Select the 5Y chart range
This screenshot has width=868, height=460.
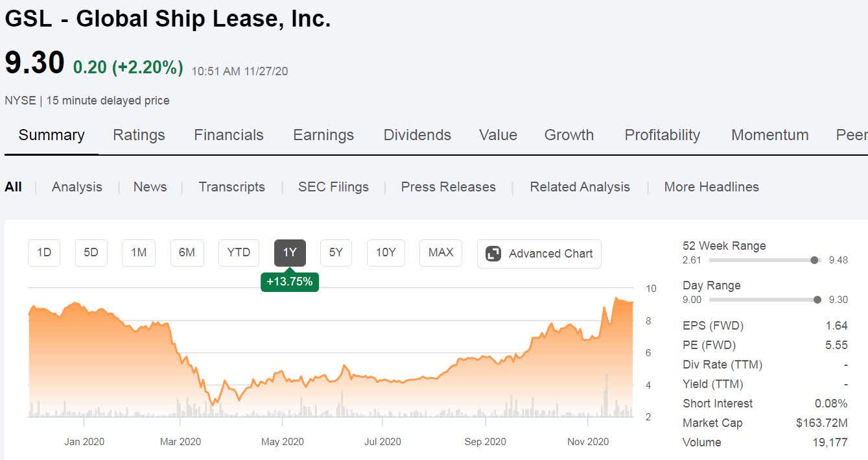[336, 252]
